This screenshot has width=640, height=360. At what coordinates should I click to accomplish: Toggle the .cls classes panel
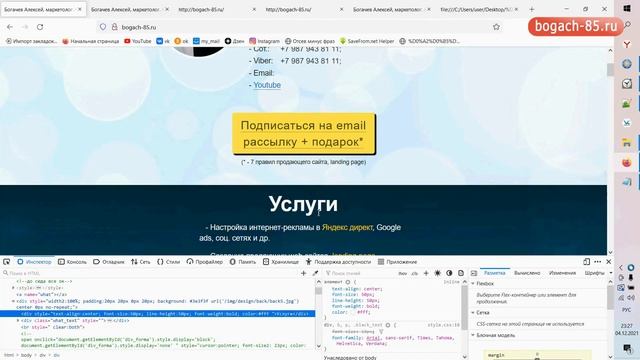click(414, 273)
